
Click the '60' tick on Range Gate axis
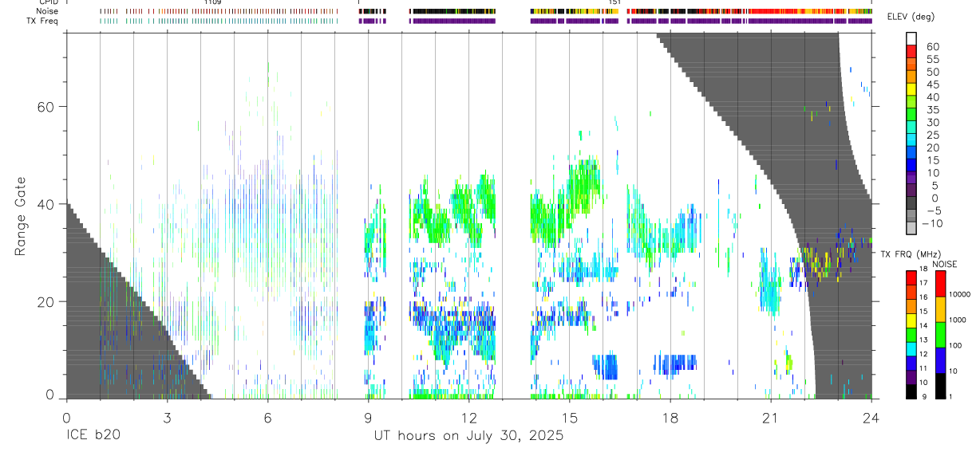[x=45, y=106]
